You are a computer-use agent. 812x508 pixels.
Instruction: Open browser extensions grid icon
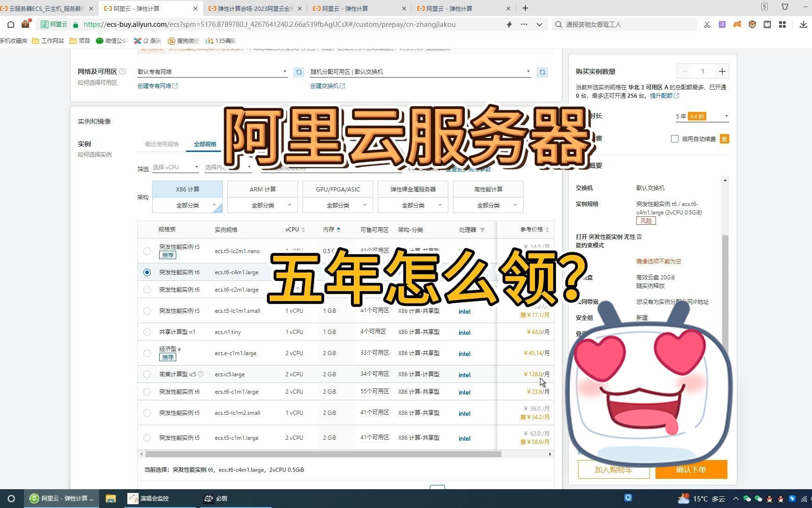(x=782, y=24)
